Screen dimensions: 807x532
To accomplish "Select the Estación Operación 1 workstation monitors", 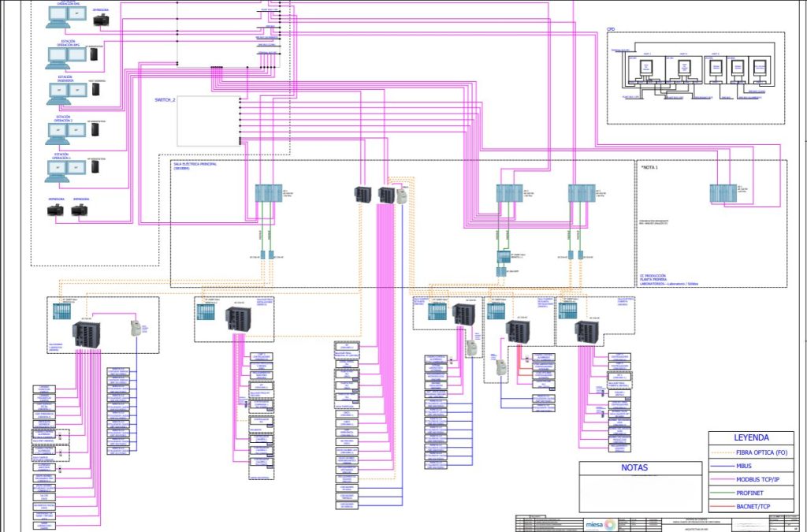I will (65, 171).
